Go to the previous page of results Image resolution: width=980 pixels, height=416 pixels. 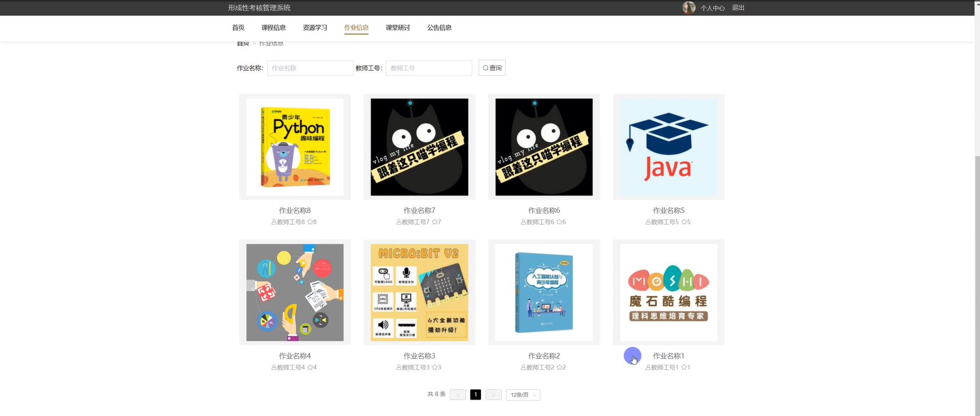tap(458, 395)
